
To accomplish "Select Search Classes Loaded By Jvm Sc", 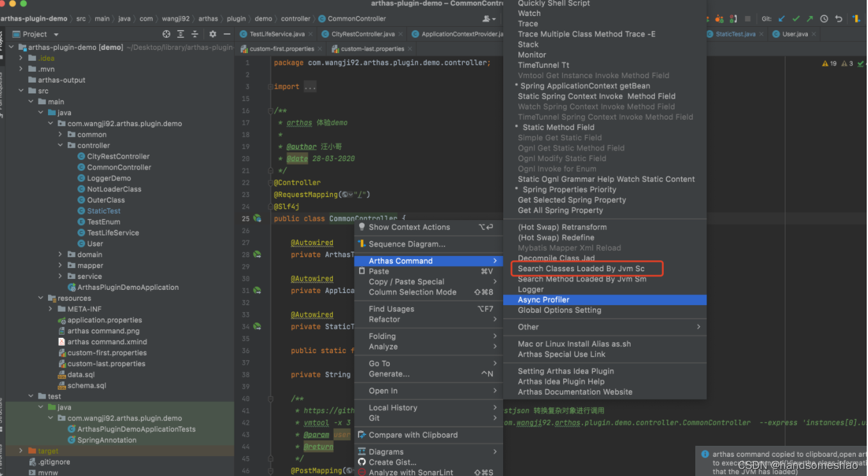I will [x=604, y=269].
